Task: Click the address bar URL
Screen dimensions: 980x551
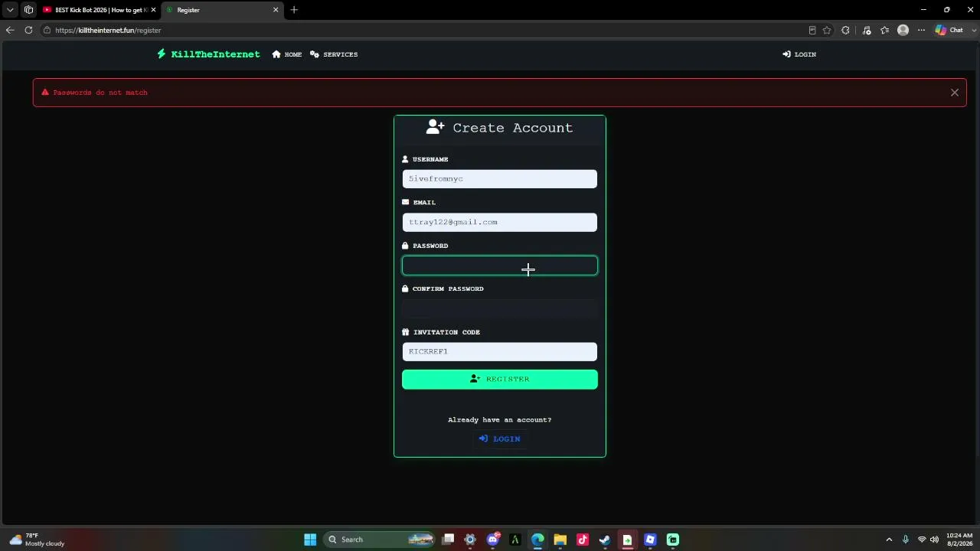Action: 108,30
